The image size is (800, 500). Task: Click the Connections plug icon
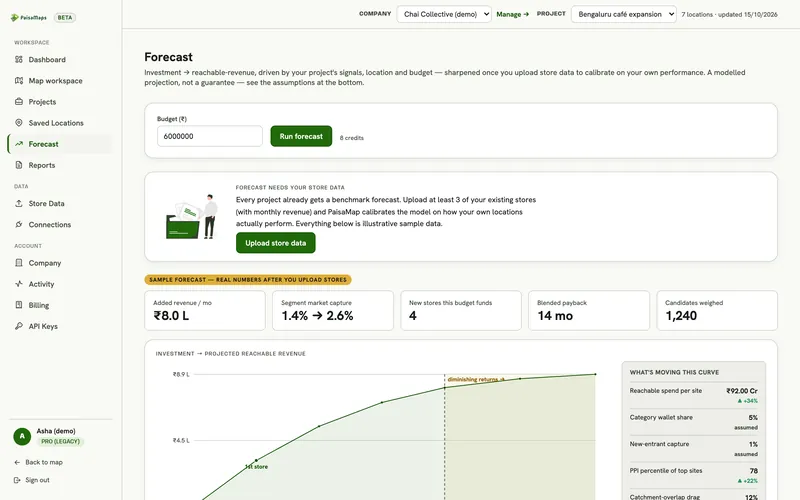(19, 224)
